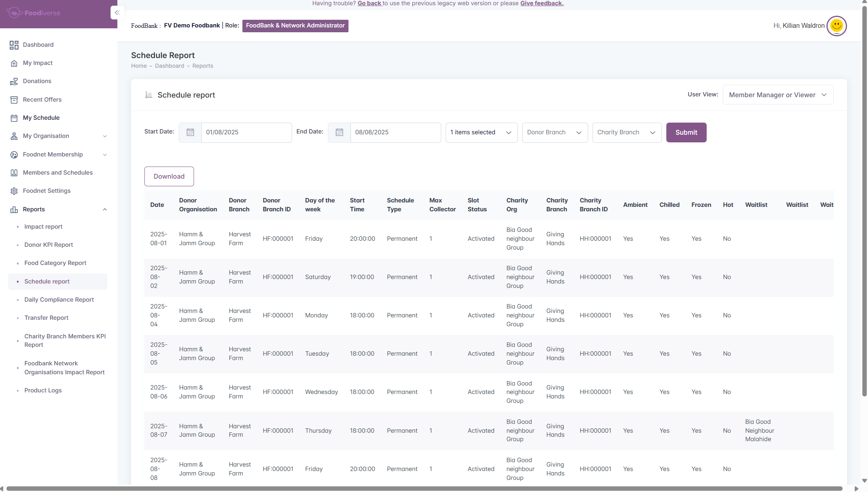
Task: Click the Recent Offers box icon
Action: [14, 100]
